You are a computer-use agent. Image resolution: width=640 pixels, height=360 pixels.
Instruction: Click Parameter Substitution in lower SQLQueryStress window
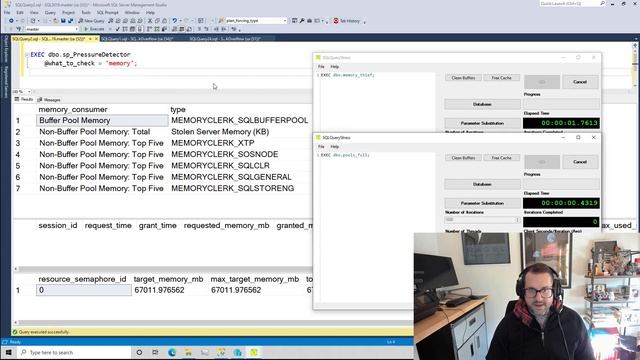482,203
